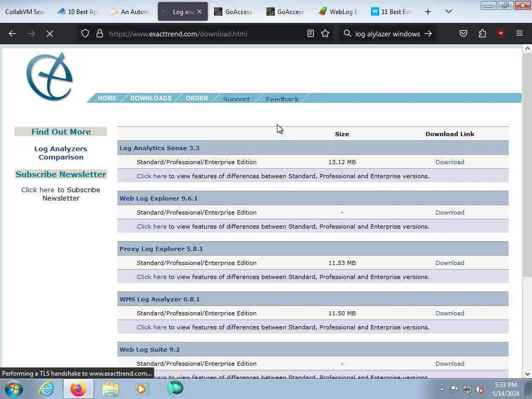This screenshot has width=532, height=399.
Task: Bookmark this page with the star icon
Action: coord(325,34)
